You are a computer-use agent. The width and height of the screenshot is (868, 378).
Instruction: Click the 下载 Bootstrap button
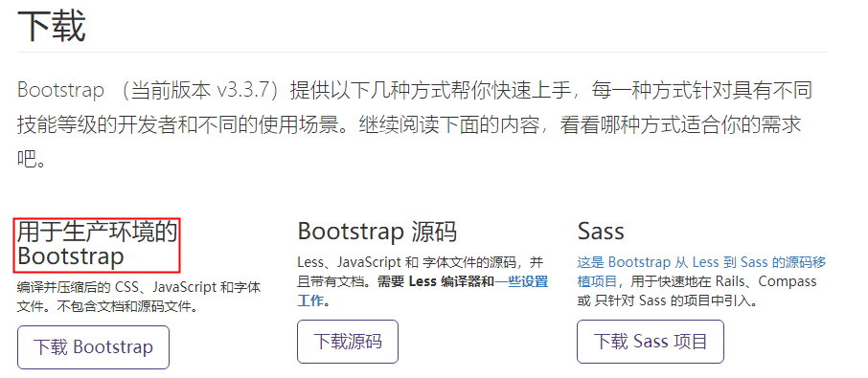coord(93,347)
